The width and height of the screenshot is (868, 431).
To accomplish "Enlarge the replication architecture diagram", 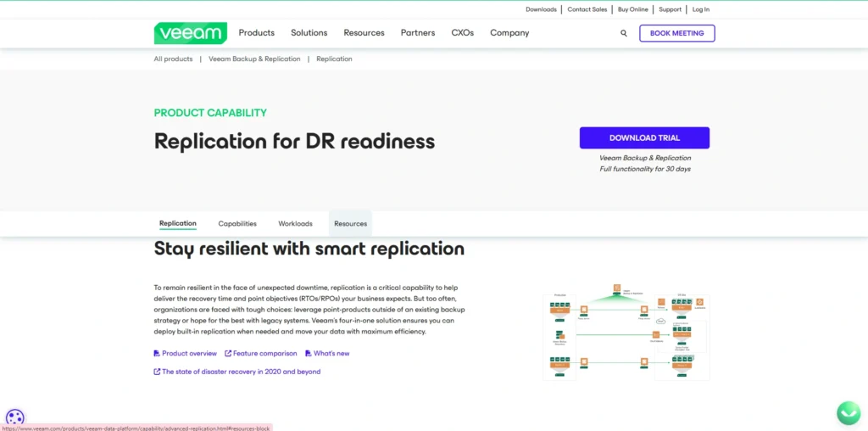I will tap(626, 331).
